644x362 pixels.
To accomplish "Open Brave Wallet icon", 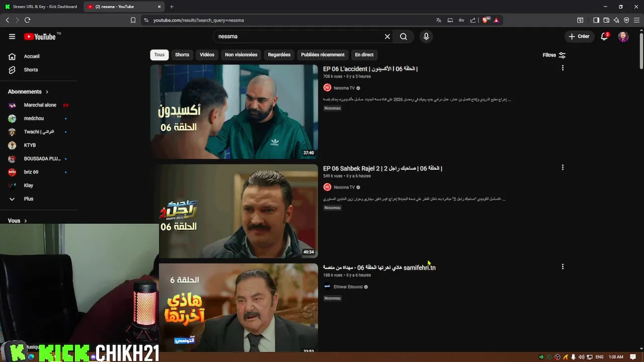I will [x=606, y=20].
